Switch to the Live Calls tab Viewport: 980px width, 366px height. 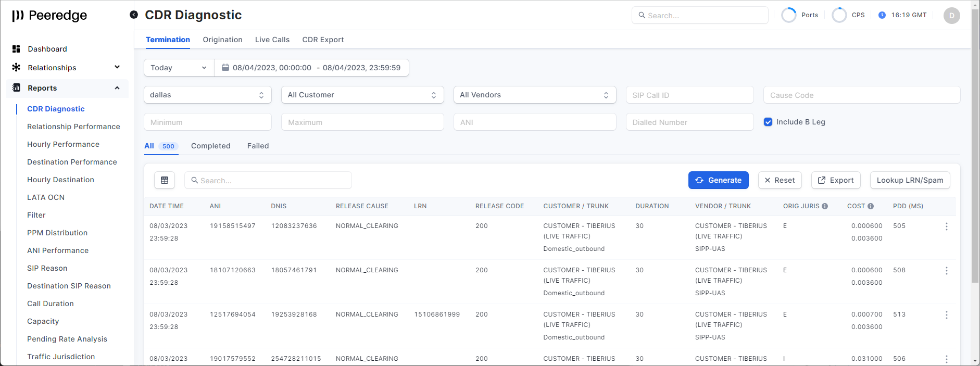272,40
